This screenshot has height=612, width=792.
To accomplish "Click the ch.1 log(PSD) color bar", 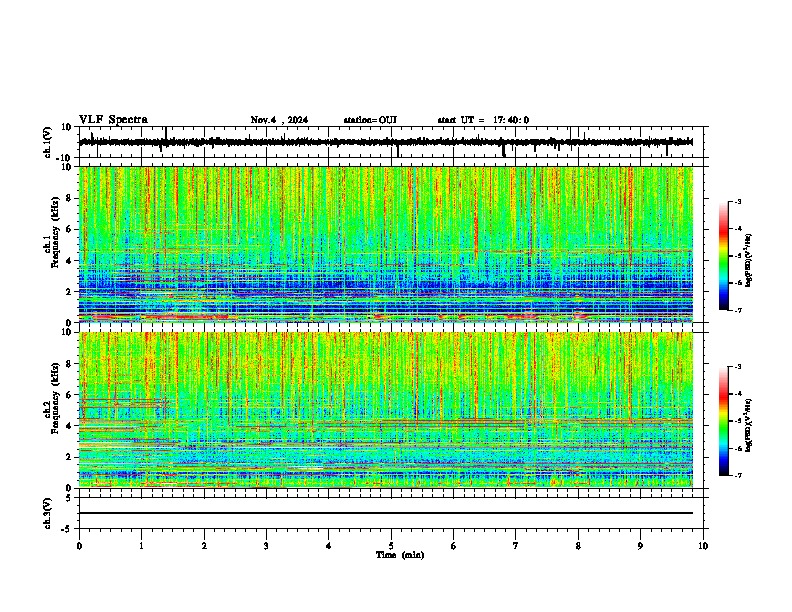I will click(724, 256).
